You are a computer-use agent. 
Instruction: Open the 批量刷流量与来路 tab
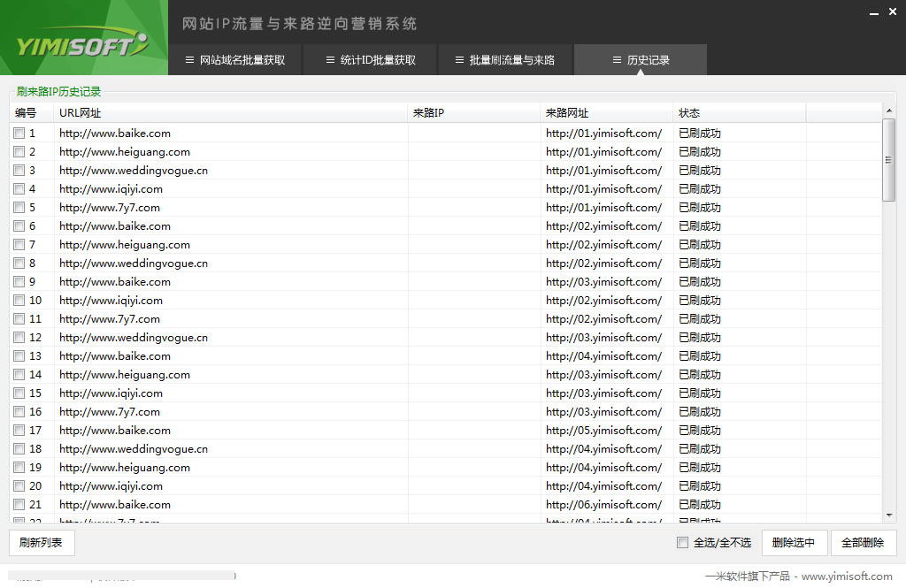[x=505, y=60]
